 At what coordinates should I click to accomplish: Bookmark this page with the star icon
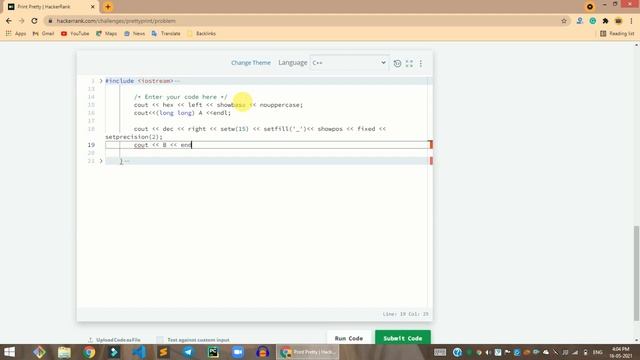tap(564, 21)
